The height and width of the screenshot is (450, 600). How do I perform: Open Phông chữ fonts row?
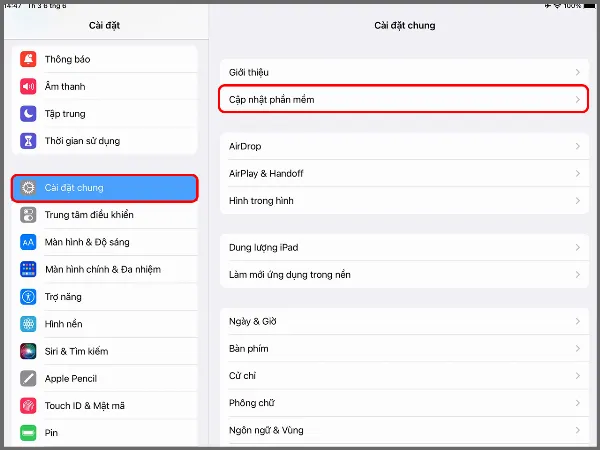click(x=404, y=403)
